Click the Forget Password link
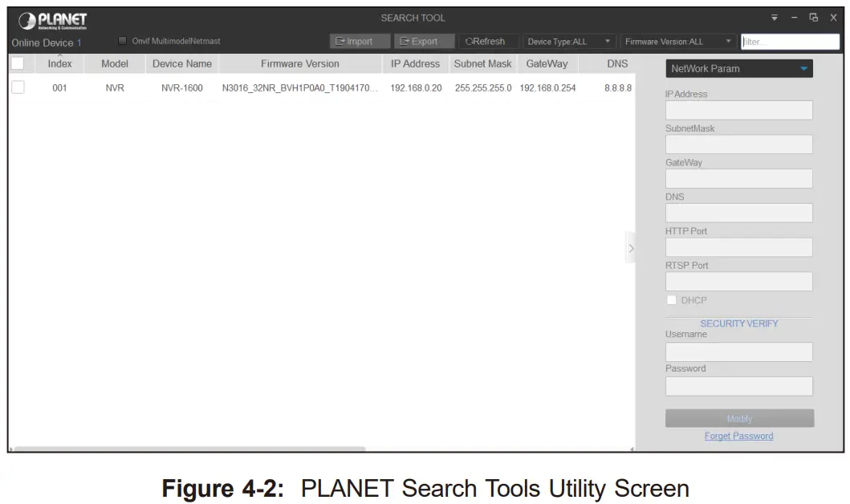The image size is (850, 504). pyautogui.click(x=738, y=436)
